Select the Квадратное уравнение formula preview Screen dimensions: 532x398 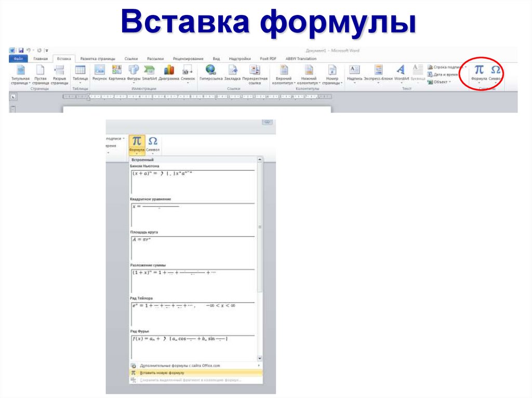coord(193,215)
